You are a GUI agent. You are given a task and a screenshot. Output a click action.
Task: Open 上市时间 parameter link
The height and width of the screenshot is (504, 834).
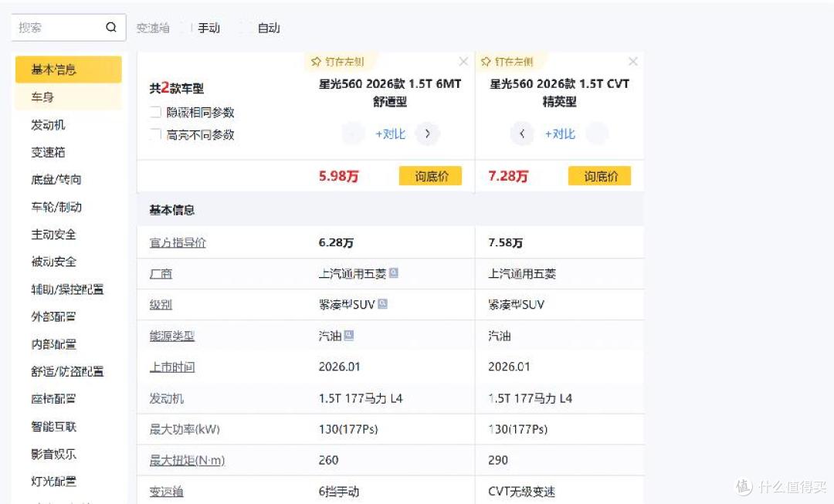pyautogui.click(x=171, y=367)
